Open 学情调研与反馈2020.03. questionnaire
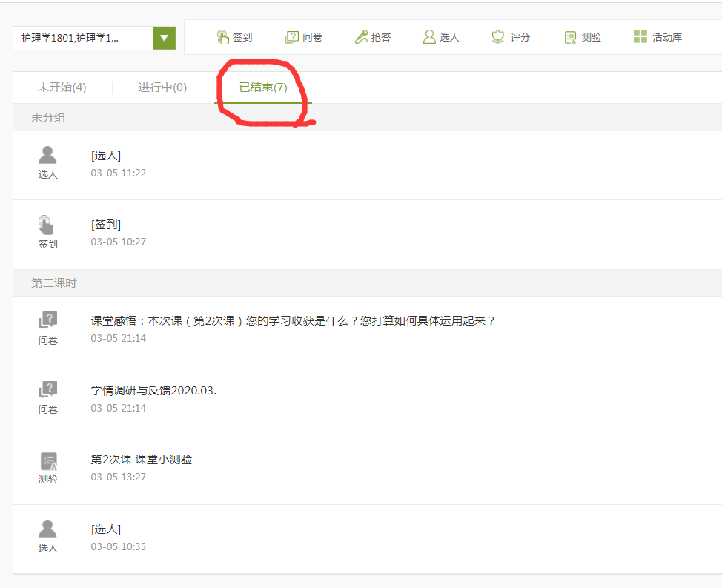 (153, 390)
